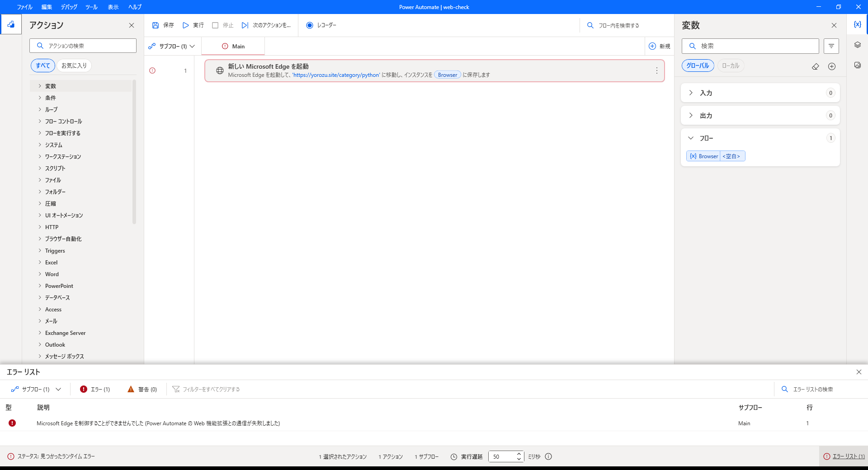This screenshot has width=868, height=470.
Task: Run the flow with 実行 button
Action: pyautogui.click(x=193, y=25)
